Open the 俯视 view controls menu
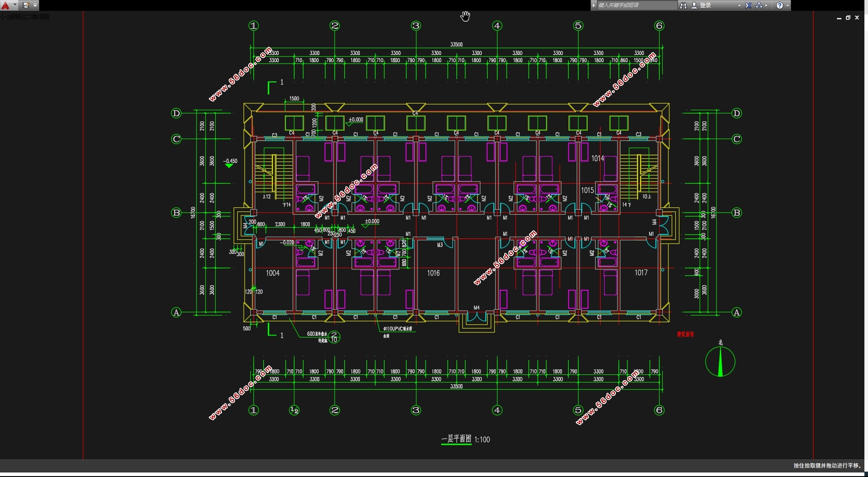868x477 pixels. pyautogui.click(x=16, y=17)
